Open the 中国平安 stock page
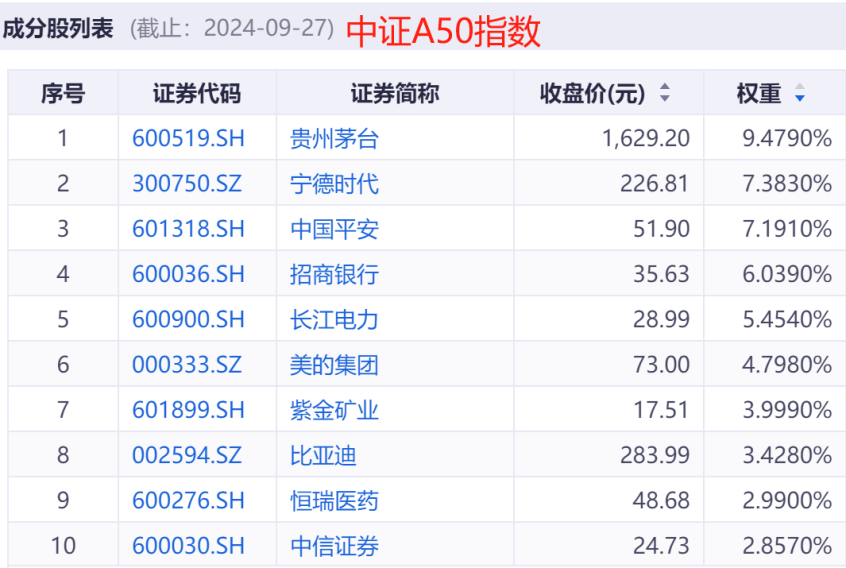Viewport: 846px width, 568px height. point(334,229)
